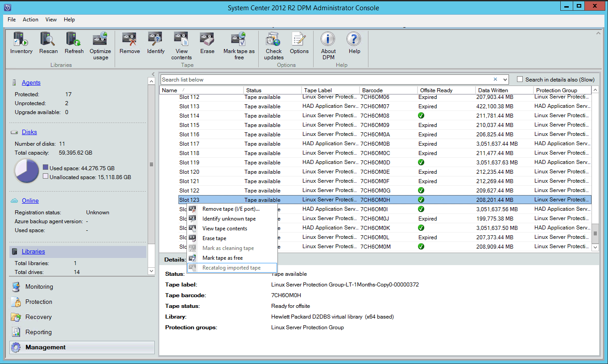Sort by the Tape Label column header
This screenshot has height=364, width=608.
pyautogui.click(x=331, y=90)
